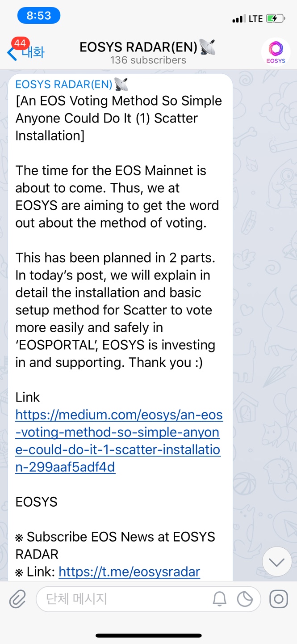Image resolution: width=297 pixels, height=644 pixels.
Task: Tap the home indicator bar
Action: [148, 635]
